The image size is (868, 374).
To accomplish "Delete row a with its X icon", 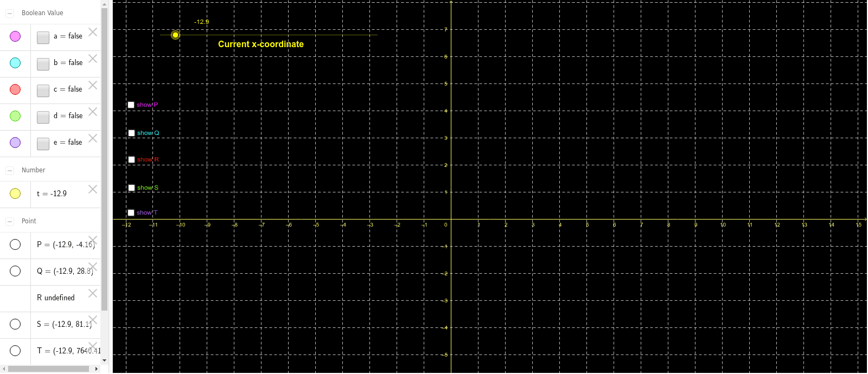I will point(93,32).
